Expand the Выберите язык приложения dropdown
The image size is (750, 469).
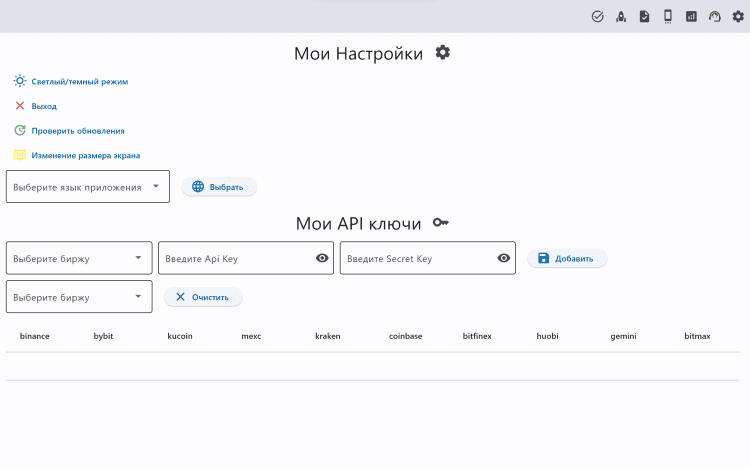coord(88,186)
